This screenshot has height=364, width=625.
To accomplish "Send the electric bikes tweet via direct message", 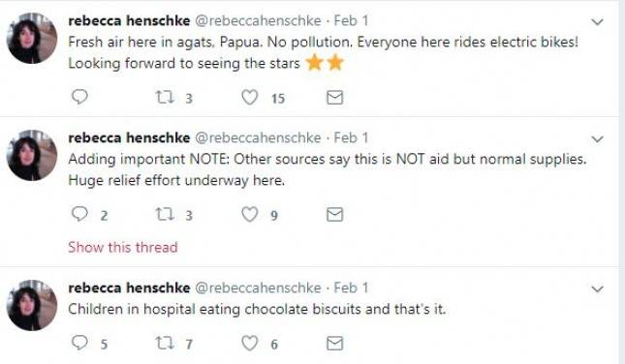I will tap(335, 97).
